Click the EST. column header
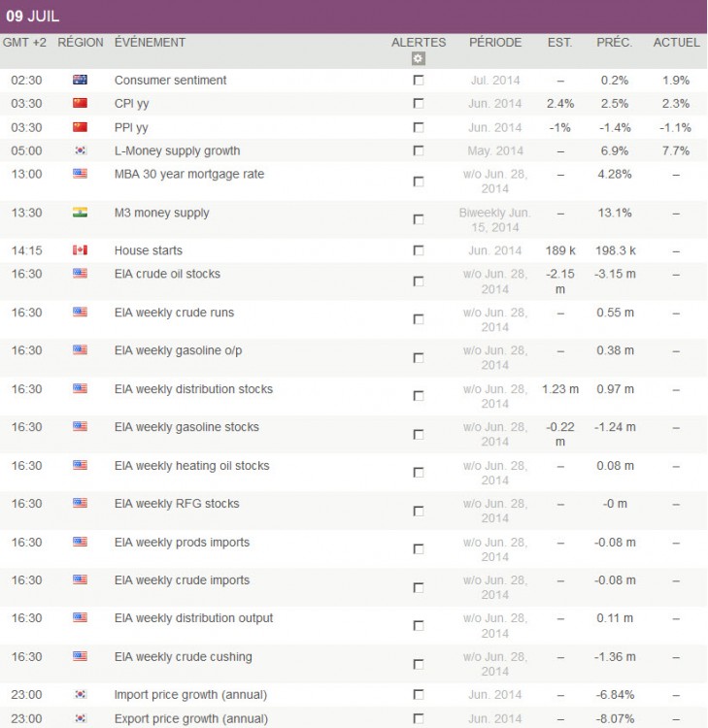The image size is (708, 728). tap(559, 43)
